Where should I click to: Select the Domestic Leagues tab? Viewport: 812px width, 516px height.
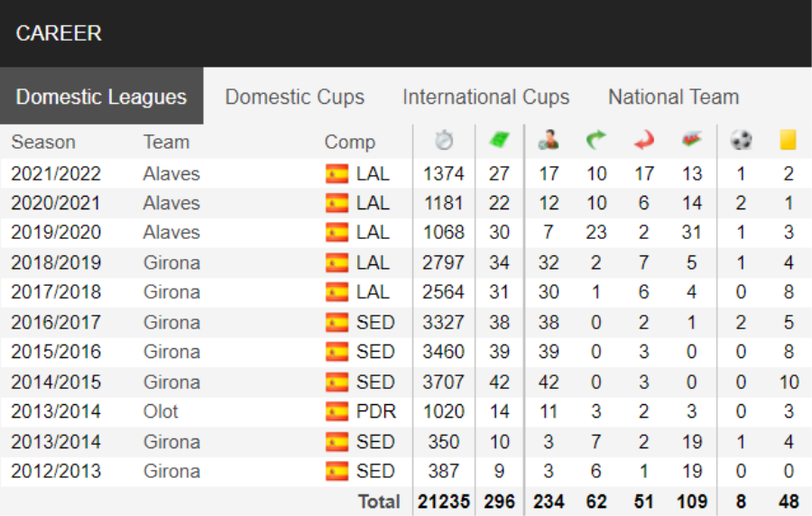[101, 97]
